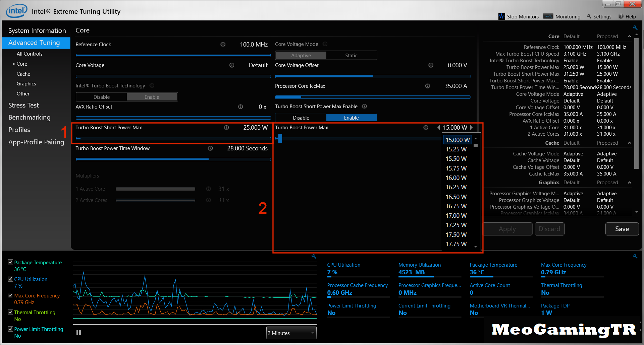Open the Cache tuning page
This screenshot has height=345, width=644.
pos(23,74)
